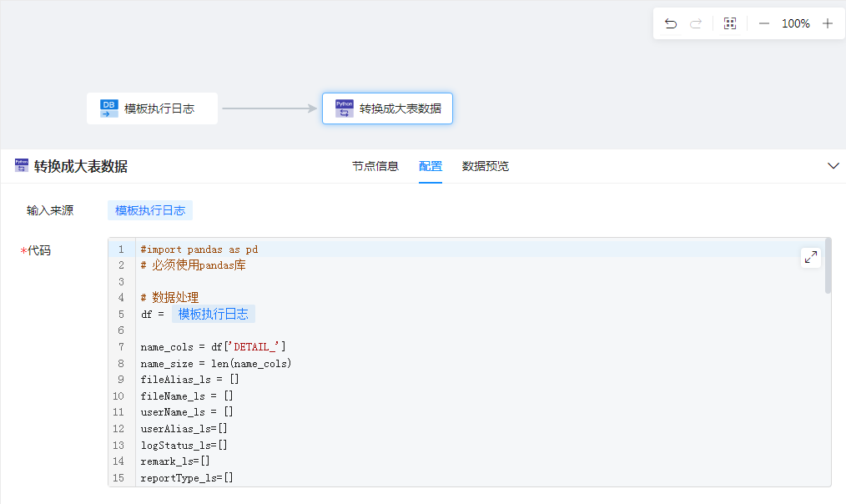The height and width of the screenshot is (504, 846).
Task: Click the 100% zoom level display
Action: point(795,23)
